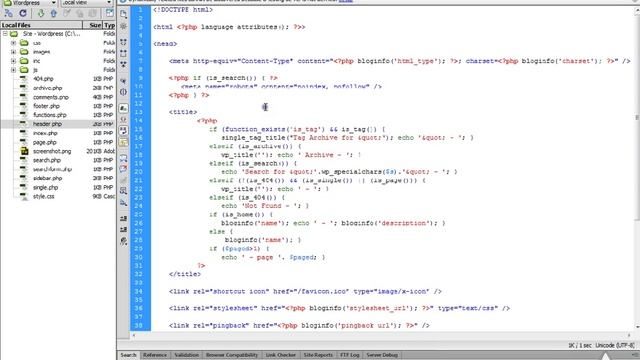Open the Wordpress site dropdown
The height and width of the screenshot is (360, 640).
(29, 3)
